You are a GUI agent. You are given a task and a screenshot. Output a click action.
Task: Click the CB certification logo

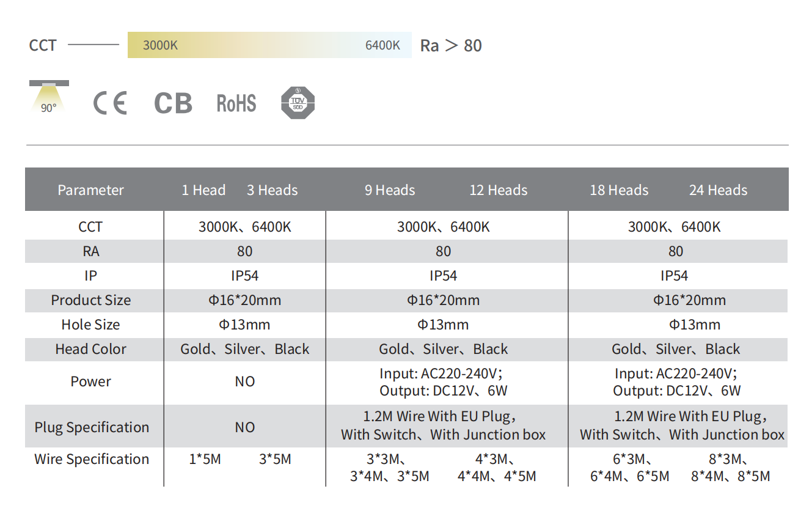(x=174, y=103)
